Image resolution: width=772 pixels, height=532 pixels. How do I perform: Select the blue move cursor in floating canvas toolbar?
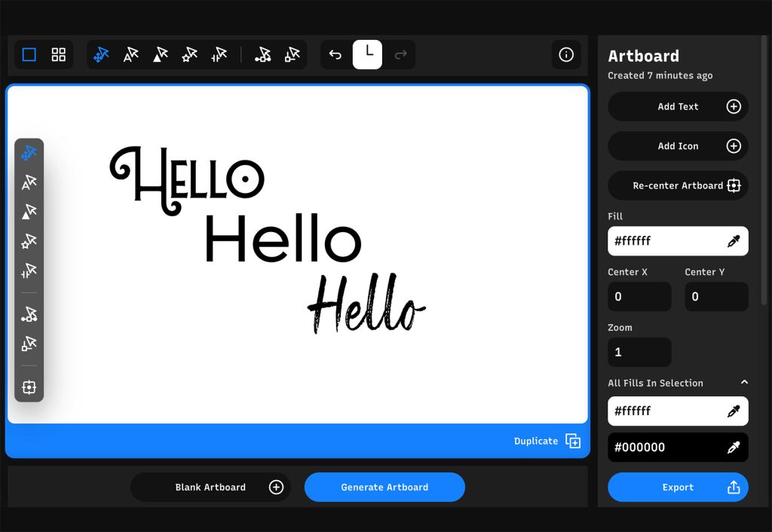[x=29, y=153]
